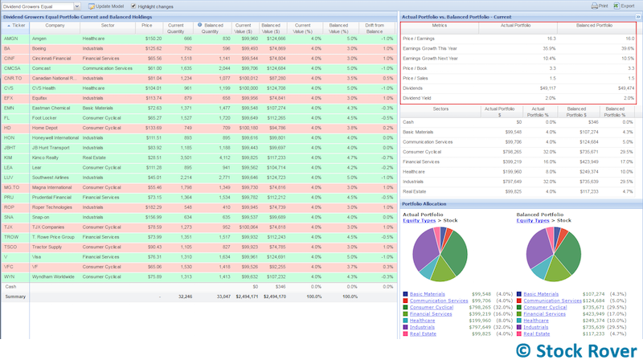643x364 pixels.
Task: Click Honeywell International company cell
Action: 55,137
